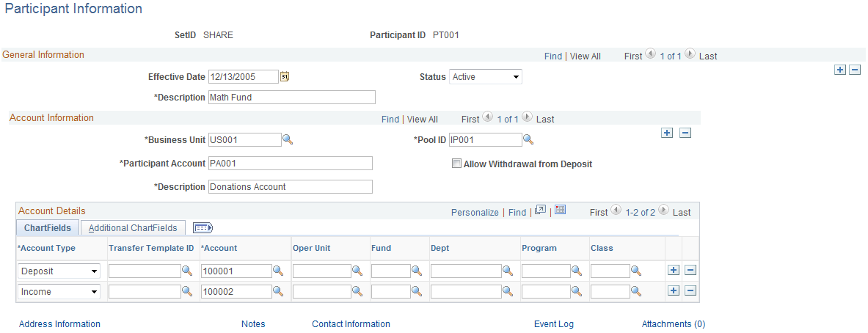Look up Dept in Income row

point(508,292)
